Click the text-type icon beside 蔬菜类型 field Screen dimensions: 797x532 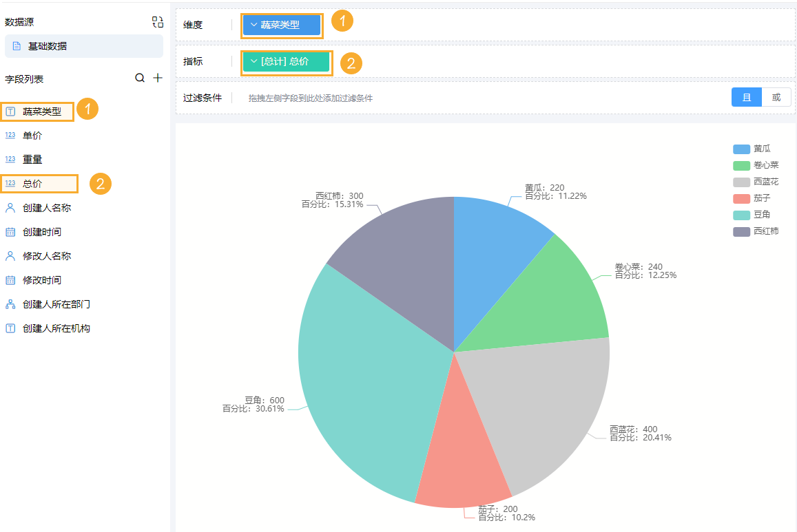(x=10, y=111)
